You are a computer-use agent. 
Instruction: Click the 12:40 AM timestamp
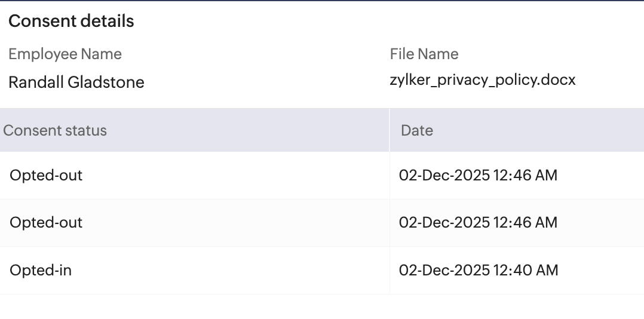coord(526,270)
